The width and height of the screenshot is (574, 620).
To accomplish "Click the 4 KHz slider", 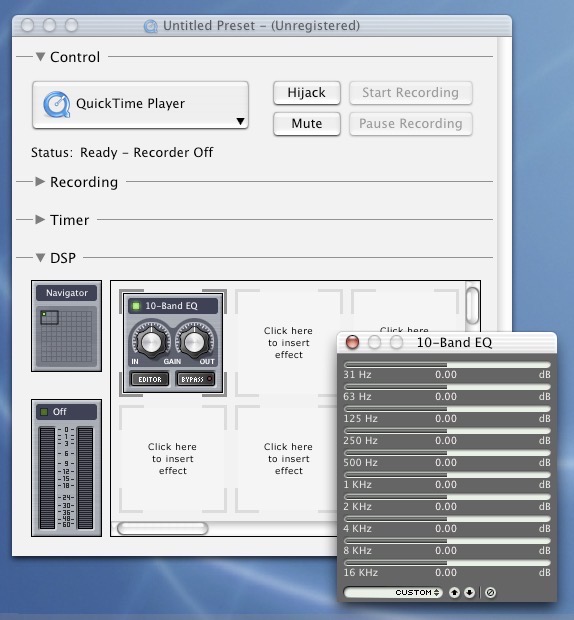I will click(x=447, y=519).
